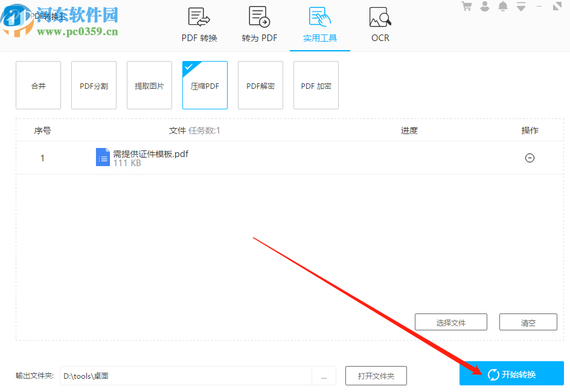Click the 任务数:1 label
The width and height of the screenshot is (570, 392).
[204, 130]
